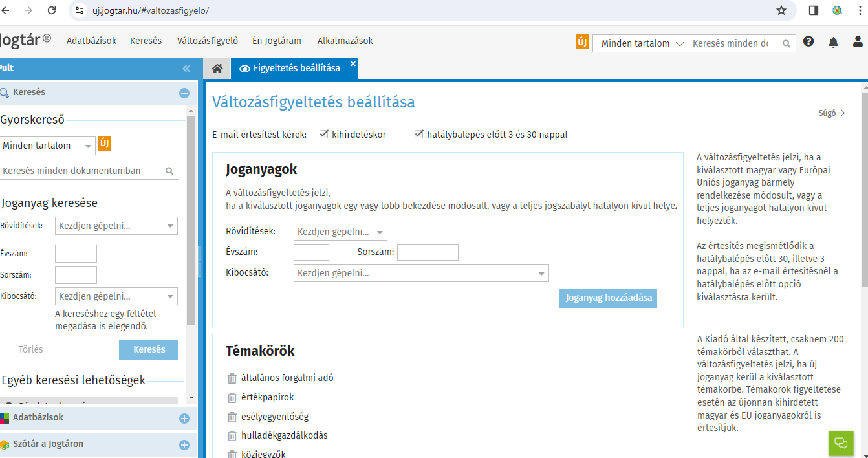Open the notifications bell icon

click(x=833, y=43)
